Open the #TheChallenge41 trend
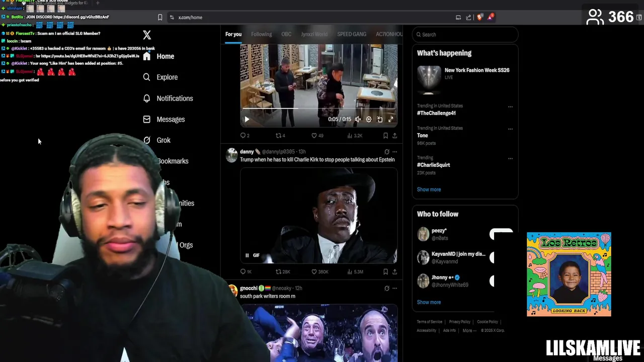 click(436, 113)
